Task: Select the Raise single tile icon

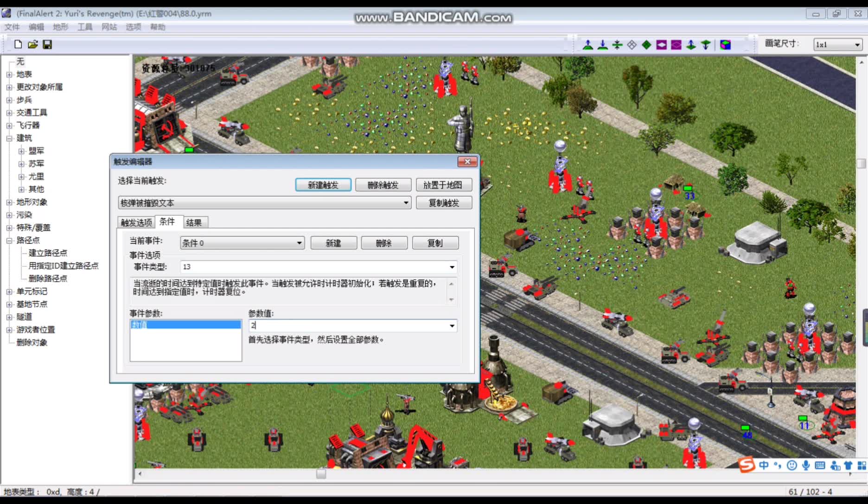Action: 691,45
